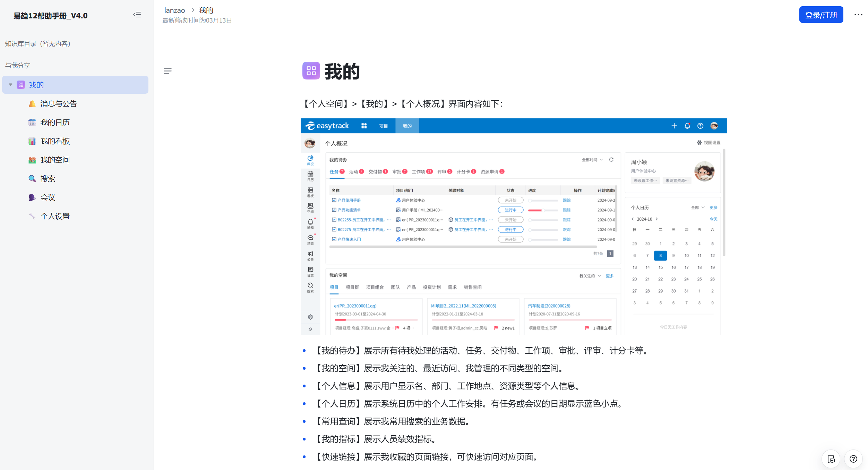This screenshot has width=868, height=470.
Task: Open the document outline icon
Action: [x=167, y=71]
